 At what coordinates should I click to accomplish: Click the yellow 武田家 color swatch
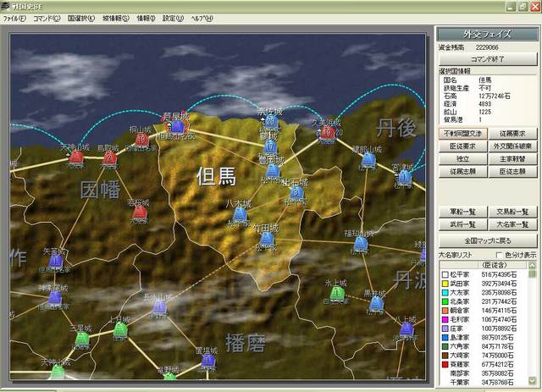tap(445, 284)
